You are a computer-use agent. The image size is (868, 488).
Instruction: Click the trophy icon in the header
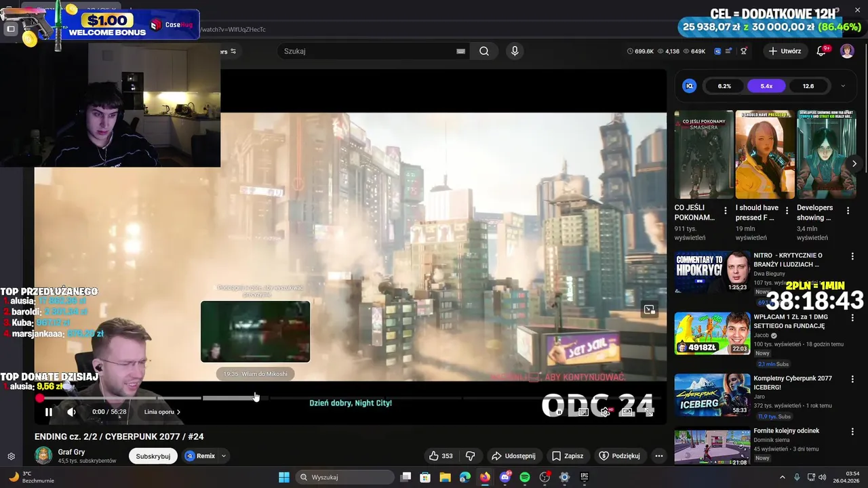pos(744,51)
